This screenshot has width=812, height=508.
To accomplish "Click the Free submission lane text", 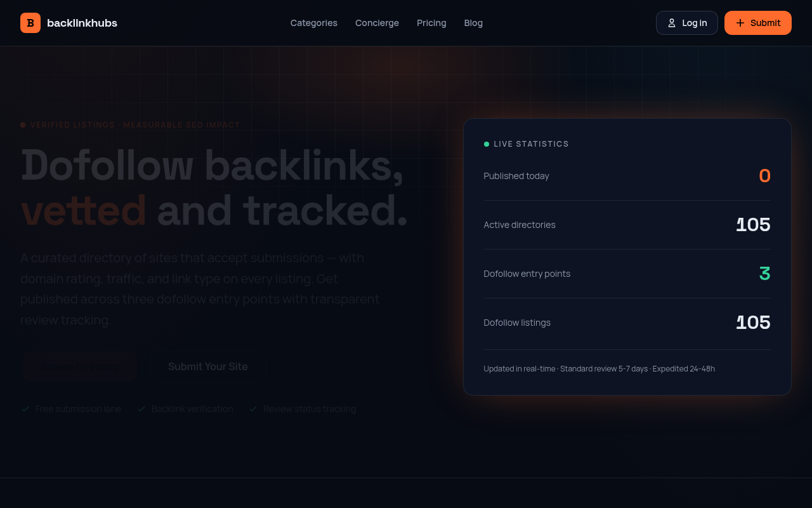I will coord(78,409).
